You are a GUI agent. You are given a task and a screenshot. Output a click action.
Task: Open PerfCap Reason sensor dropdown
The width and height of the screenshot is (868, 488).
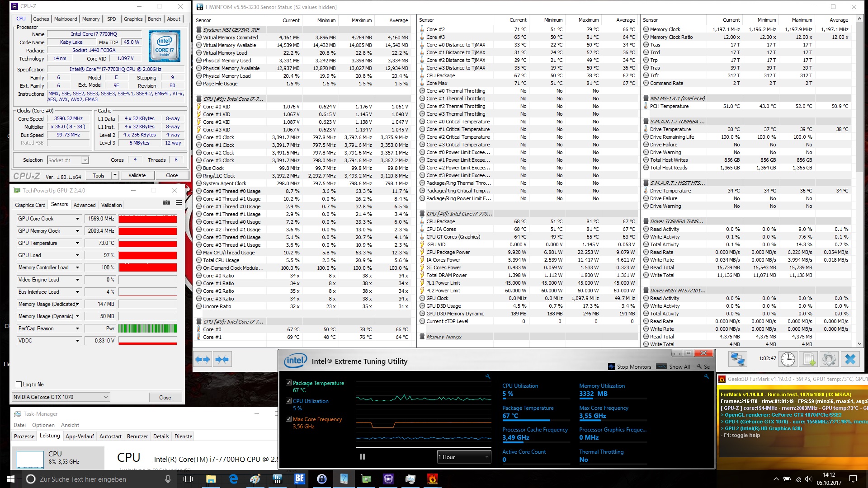click(x=77, y=328)
